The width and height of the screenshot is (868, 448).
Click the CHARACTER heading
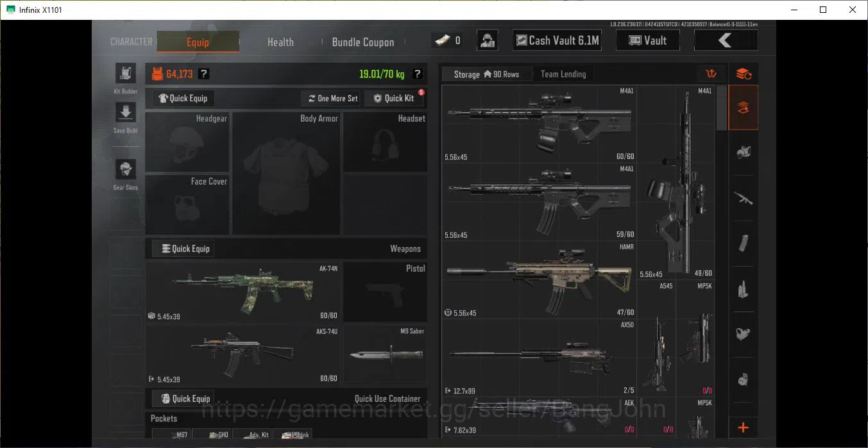tap(131, 42)
